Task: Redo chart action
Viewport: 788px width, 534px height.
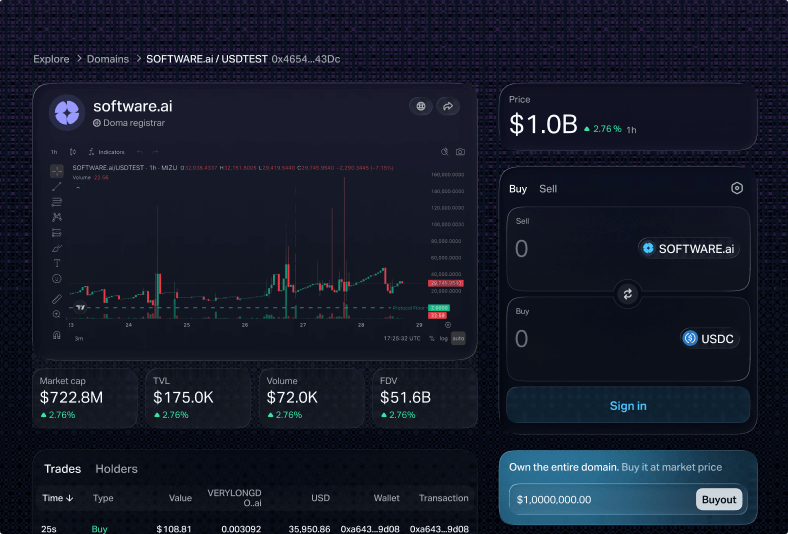Action: click(155, 152)
